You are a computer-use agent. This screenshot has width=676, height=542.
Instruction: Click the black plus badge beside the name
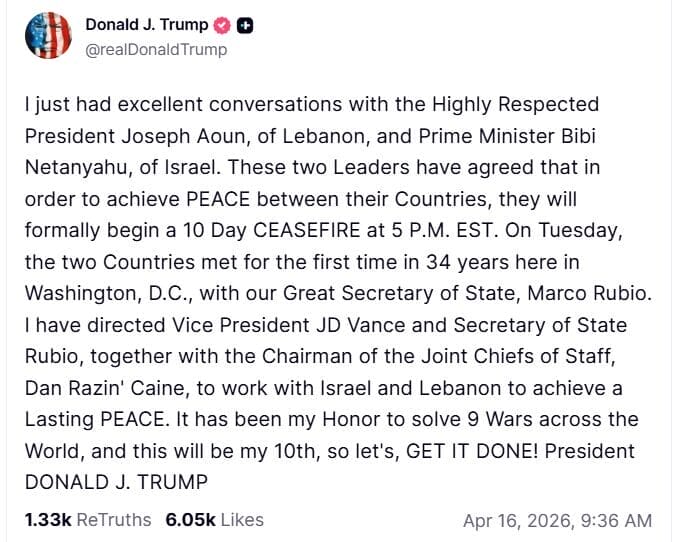[x=244, y=25]
